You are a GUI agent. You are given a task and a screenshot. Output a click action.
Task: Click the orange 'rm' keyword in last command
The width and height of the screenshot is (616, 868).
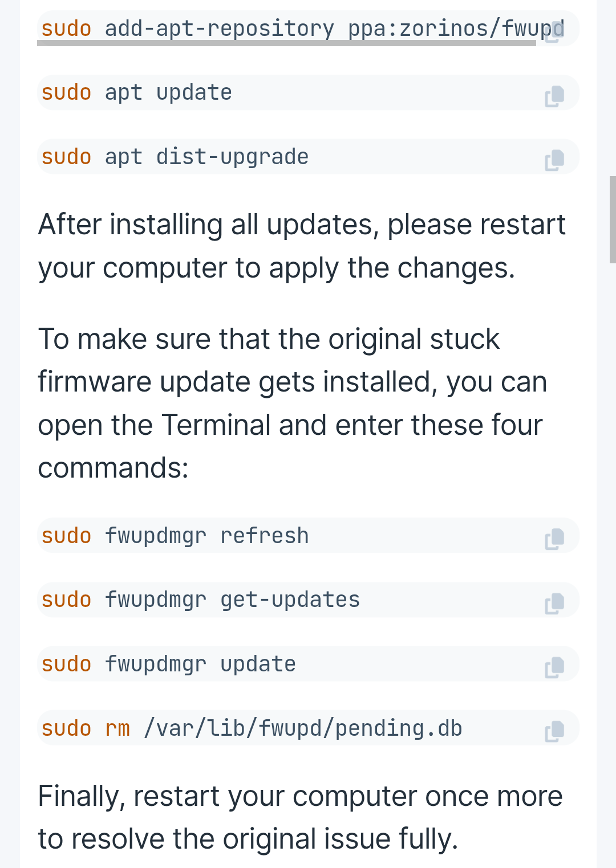point(117,728)
